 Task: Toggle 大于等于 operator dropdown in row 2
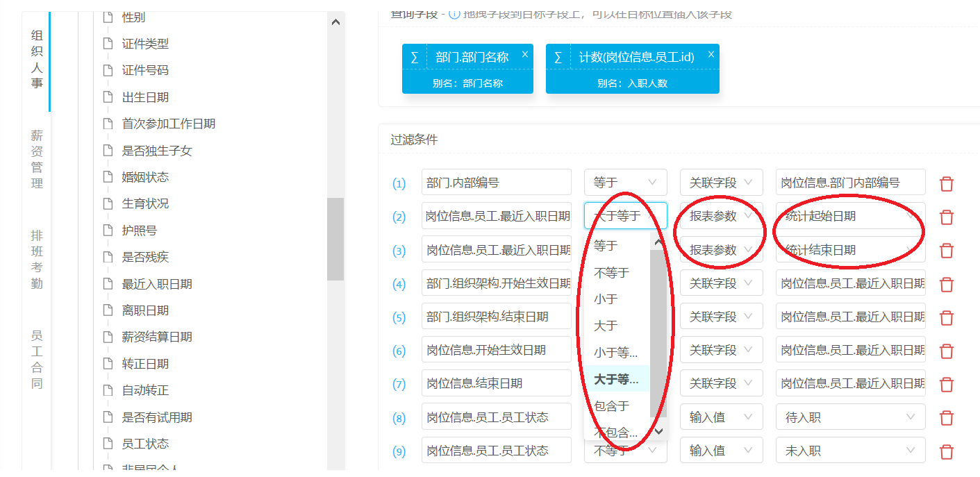[625, 216]
